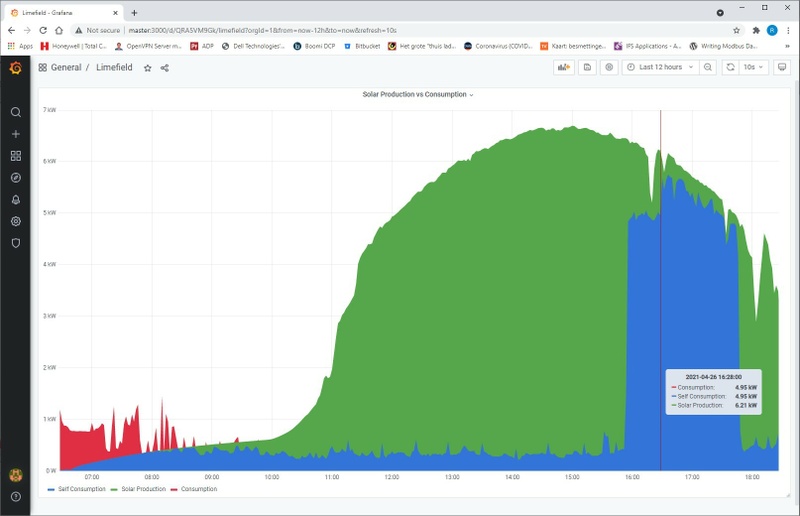Click the Add panel button
Image resolution: width=800 pixels, height=516 pixels.
click(564, 67)
